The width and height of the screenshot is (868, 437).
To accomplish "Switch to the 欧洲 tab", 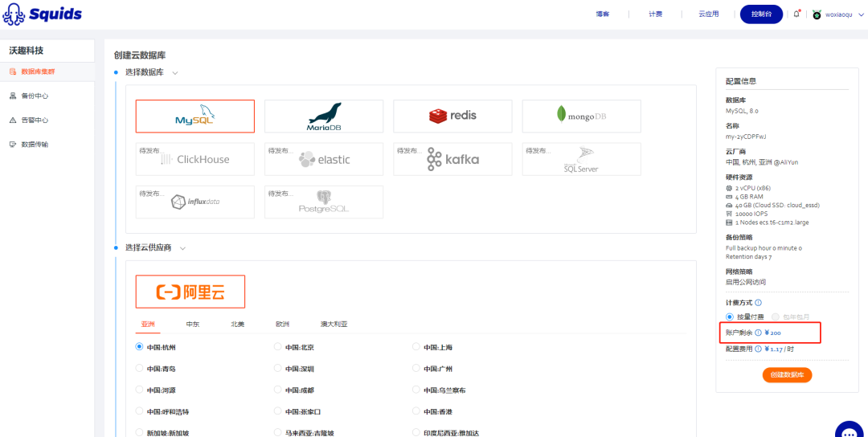I will tap(282, 325).
